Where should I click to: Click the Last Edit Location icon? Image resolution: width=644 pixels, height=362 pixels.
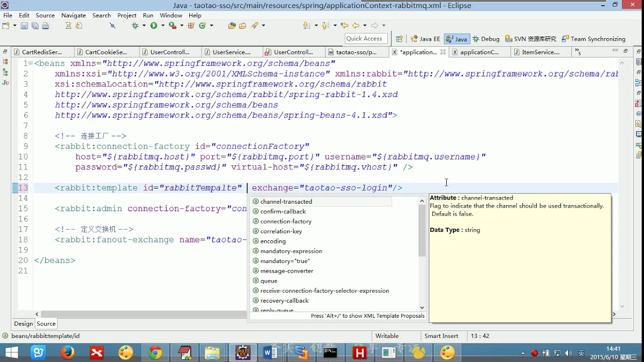point(344,26)
